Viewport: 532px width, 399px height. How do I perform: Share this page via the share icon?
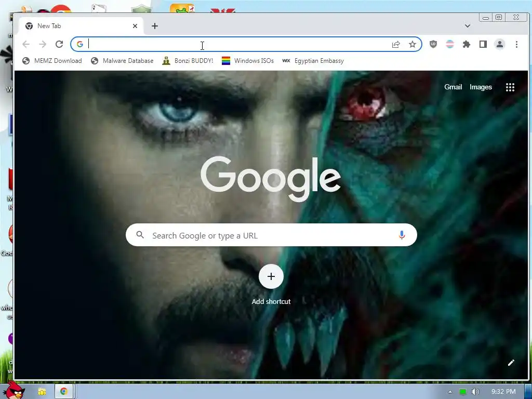click(x=395, y=45)
